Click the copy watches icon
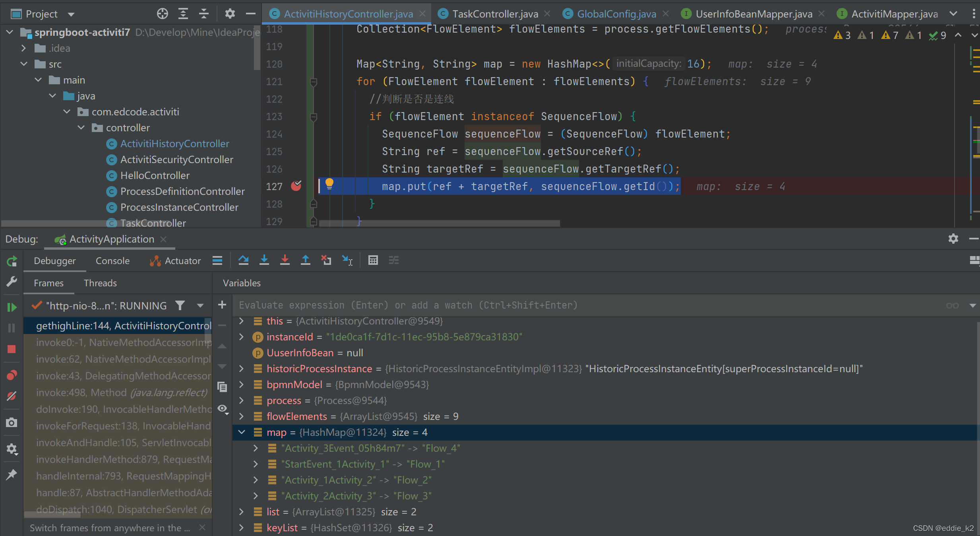Viewport: 980px width, 536px height. [x=222, y=387]
